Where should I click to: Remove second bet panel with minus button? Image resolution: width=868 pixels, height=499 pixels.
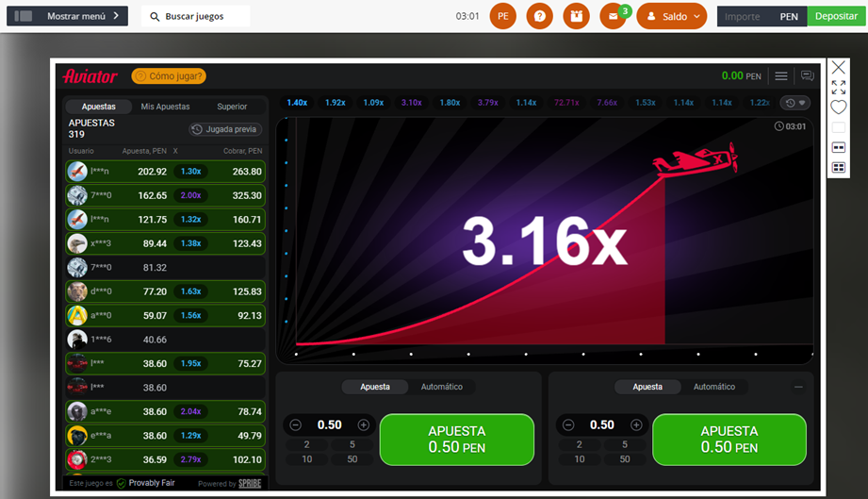coord(799,387)
